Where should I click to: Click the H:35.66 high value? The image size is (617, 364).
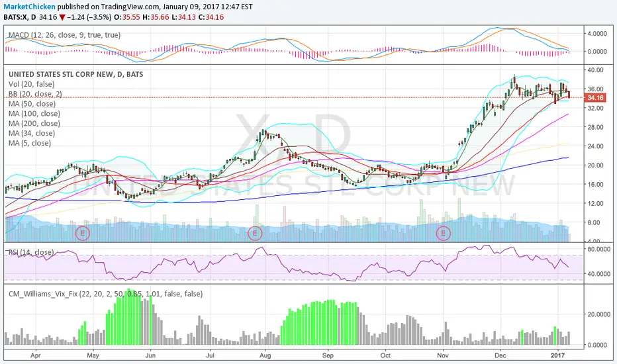tap(156, 17)
